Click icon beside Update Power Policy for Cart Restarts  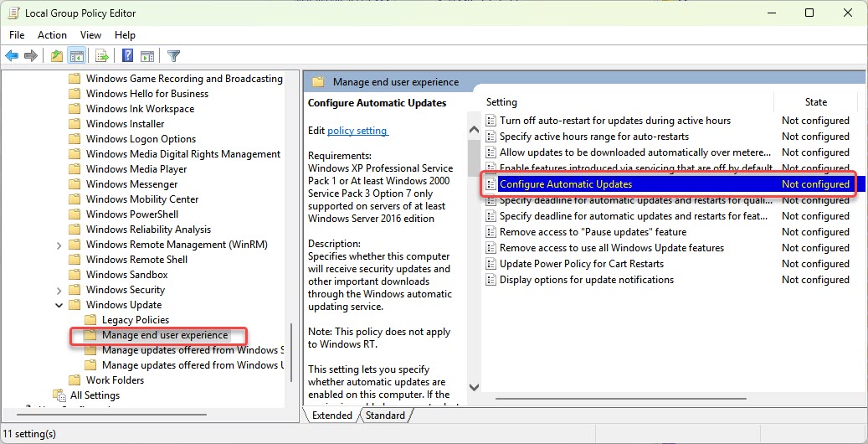pos(491,264)
